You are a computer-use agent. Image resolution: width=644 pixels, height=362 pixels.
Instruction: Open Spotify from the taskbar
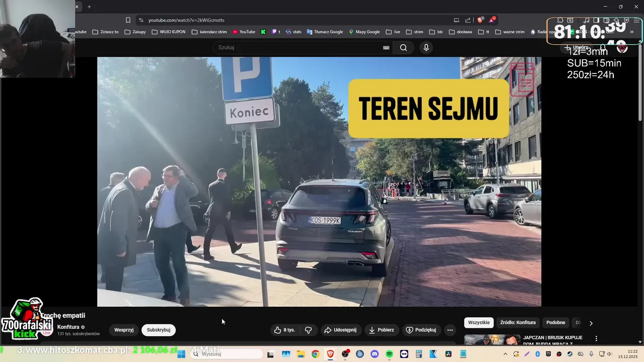coord(389,354)
